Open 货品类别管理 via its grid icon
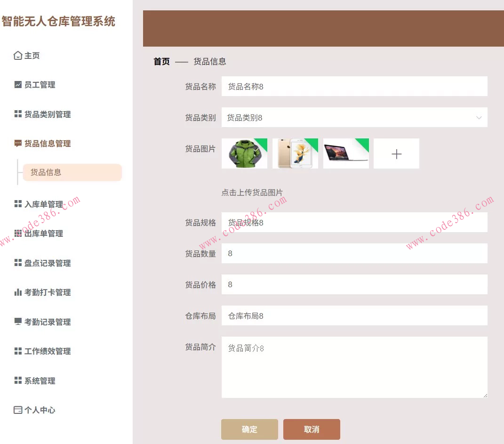Image resolution: width=504 pixels, height=444 pixels. pyautogui.click(x=17, y=114)
